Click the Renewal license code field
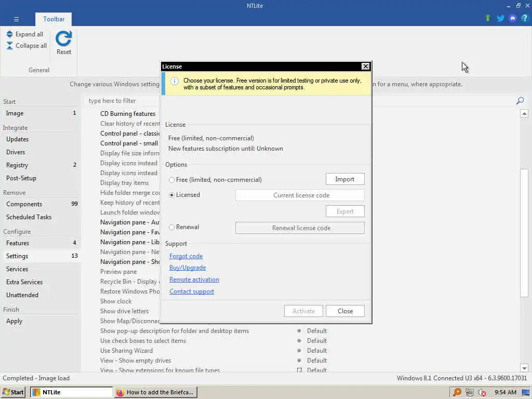Image resolution: width=532 pixels, height=399 pixels. [x=300, y=228]
